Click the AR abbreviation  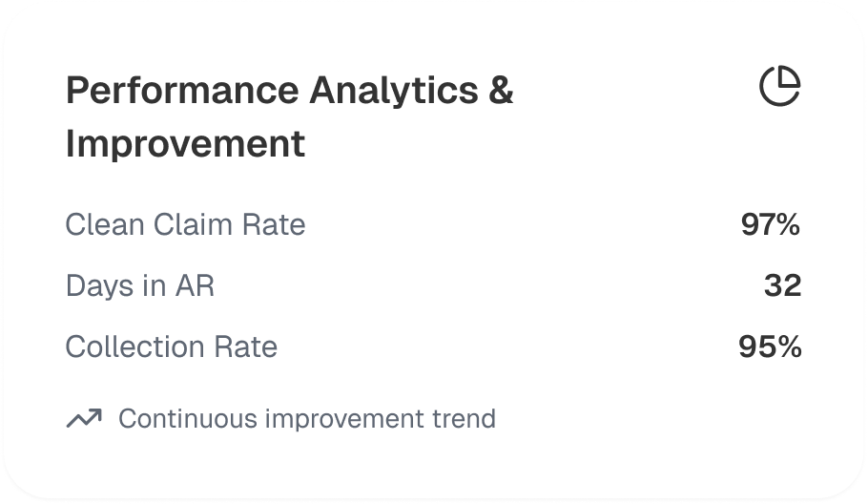(194, 285)
